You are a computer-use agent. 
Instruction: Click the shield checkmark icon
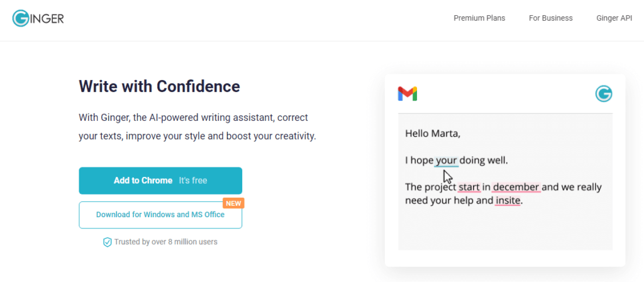pos(107,242)
